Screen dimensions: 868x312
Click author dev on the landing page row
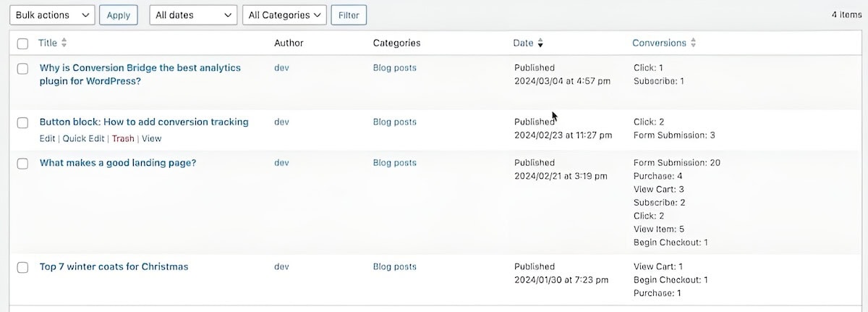pyautogui.click(x=281, y=163)
